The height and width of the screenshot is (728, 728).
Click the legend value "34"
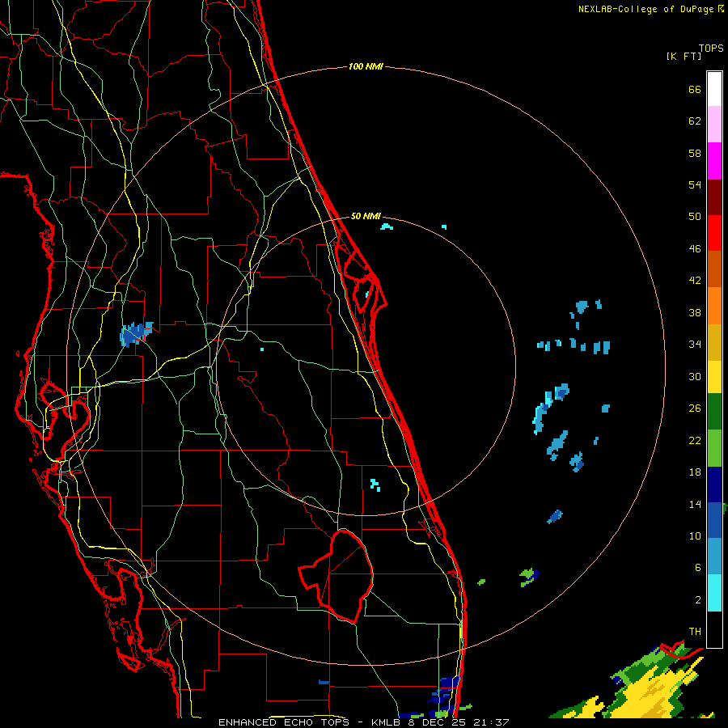click(x=695, y=345)
